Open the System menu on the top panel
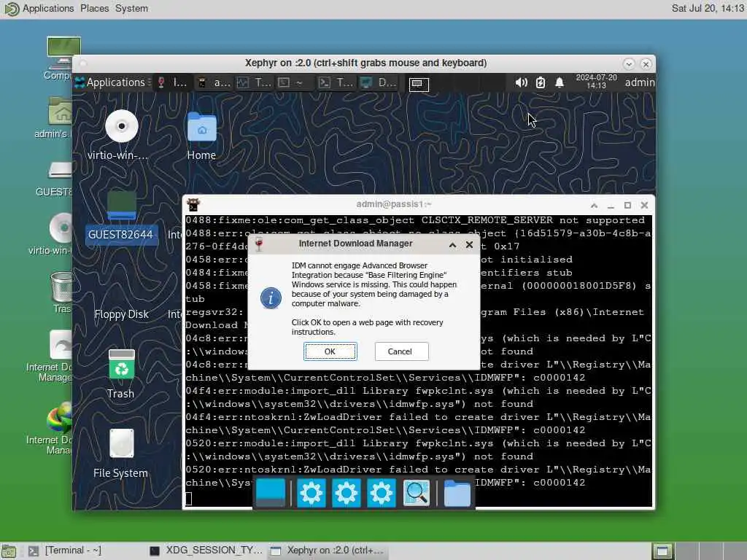 pyautogui.click(x=131, y=8)
